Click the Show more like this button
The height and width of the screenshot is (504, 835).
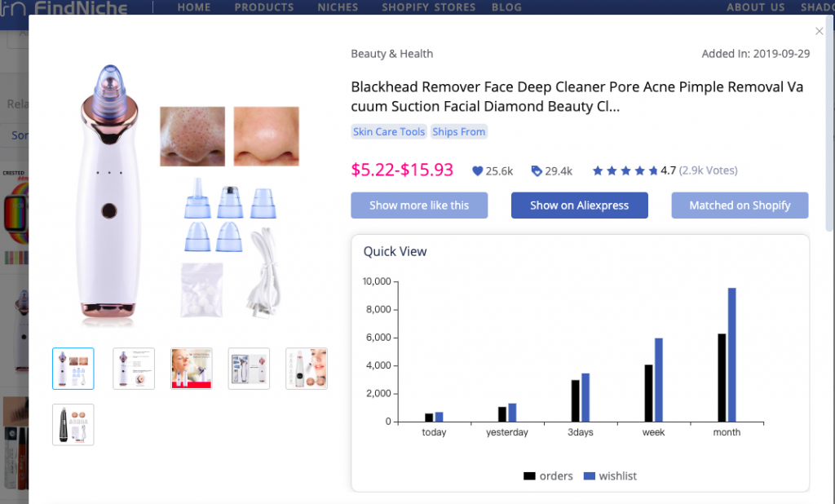point(419,206)
